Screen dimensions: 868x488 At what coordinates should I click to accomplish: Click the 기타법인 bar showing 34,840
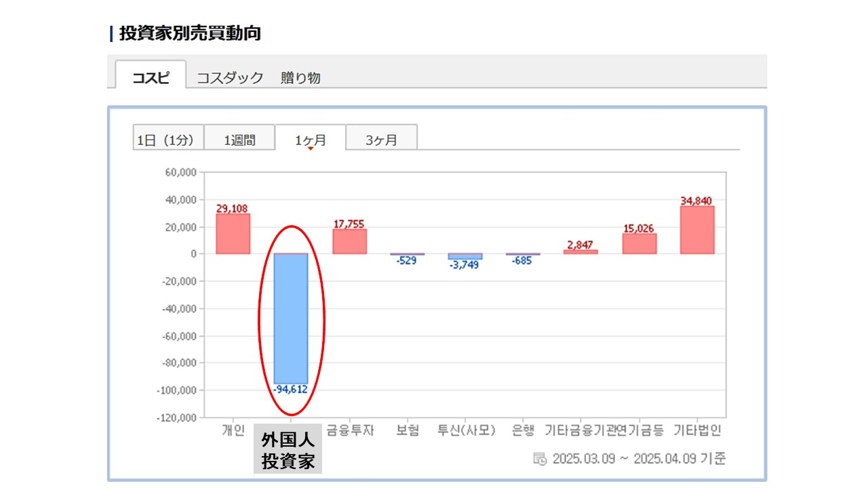click(697, 230)
